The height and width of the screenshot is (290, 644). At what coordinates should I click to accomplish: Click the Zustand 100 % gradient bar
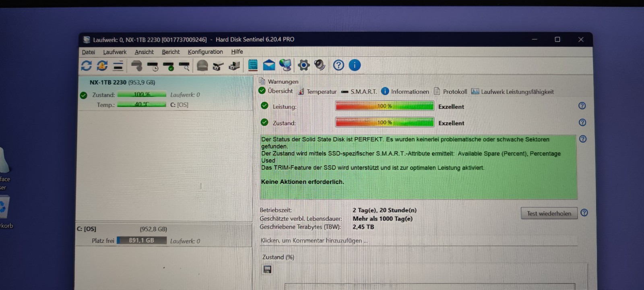click(384, 122)
